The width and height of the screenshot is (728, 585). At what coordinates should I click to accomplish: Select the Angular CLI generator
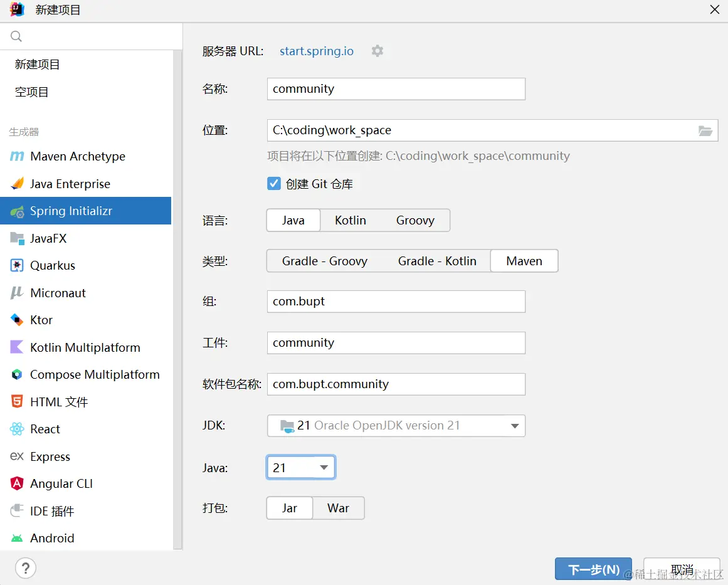click(x=61, y=483)
